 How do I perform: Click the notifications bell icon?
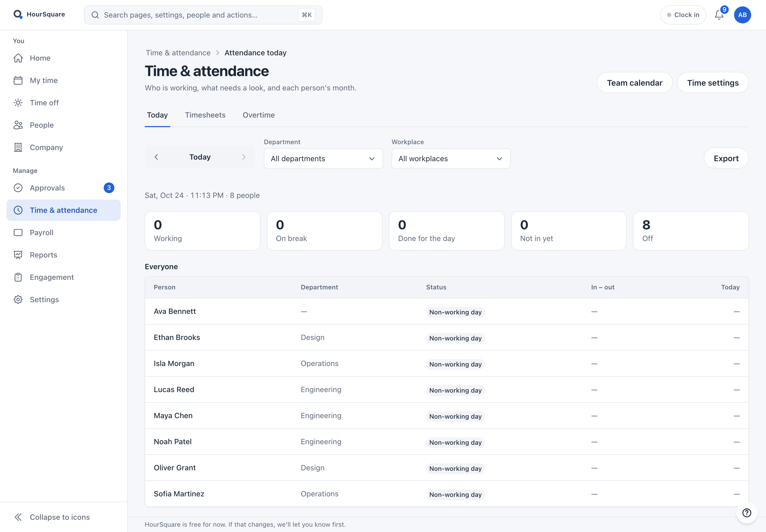719,15
